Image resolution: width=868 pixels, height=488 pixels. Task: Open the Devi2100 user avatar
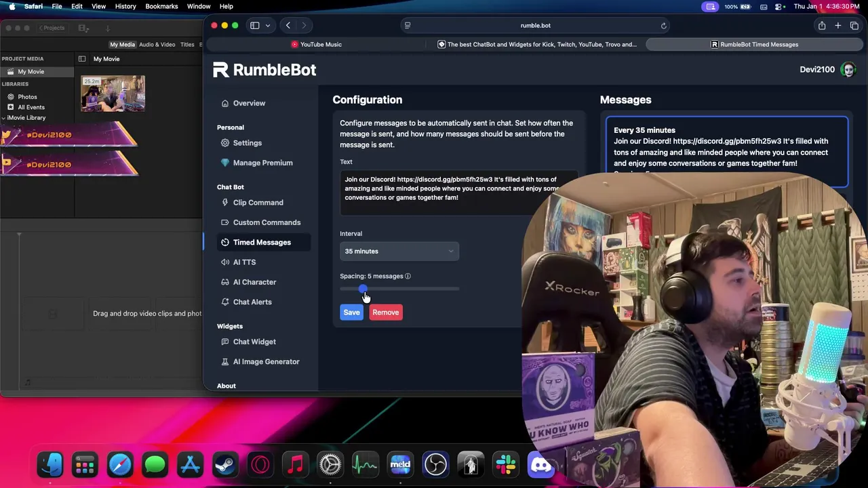tap(848, 69)
